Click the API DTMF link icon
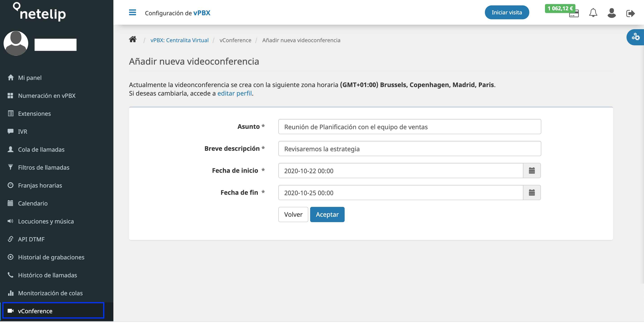 10,239
